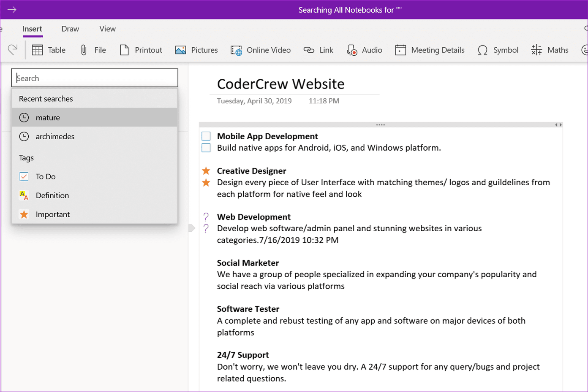The width and height of the screenshot is (588, 392).
Task: Insert Meeting Details
Action: (x=430, y=50)
